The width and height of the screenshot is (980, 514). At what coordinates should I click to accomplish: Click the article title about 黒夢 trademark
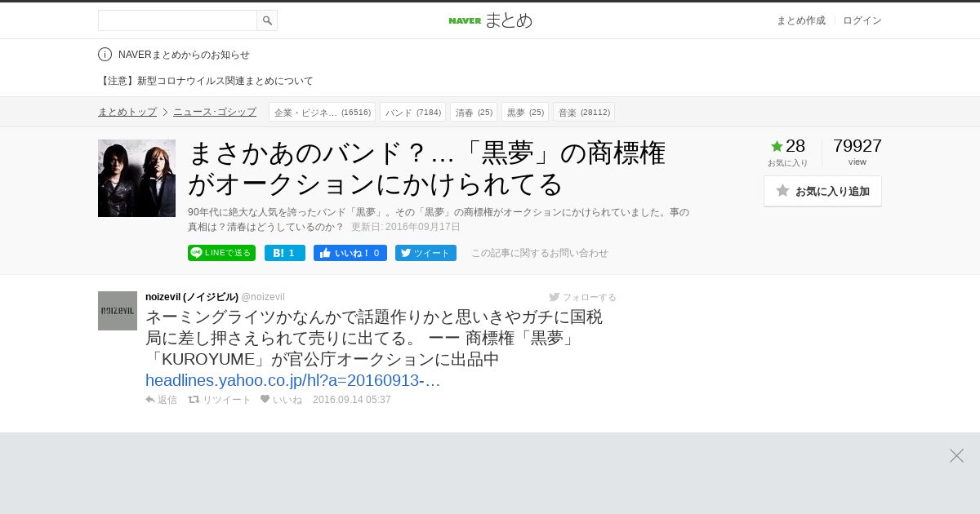coord(426,168)
